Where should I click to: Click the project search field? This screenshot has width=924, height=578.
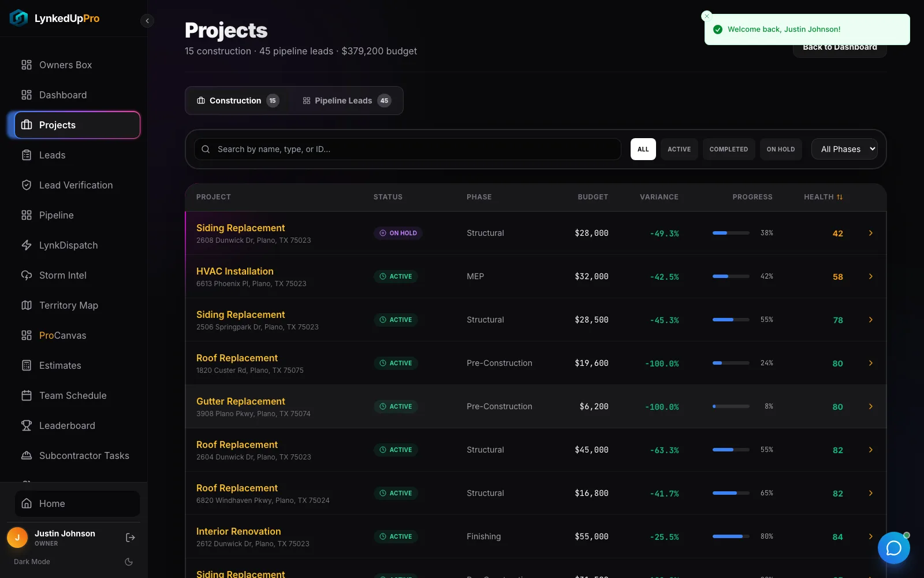[x=408, y=149]
